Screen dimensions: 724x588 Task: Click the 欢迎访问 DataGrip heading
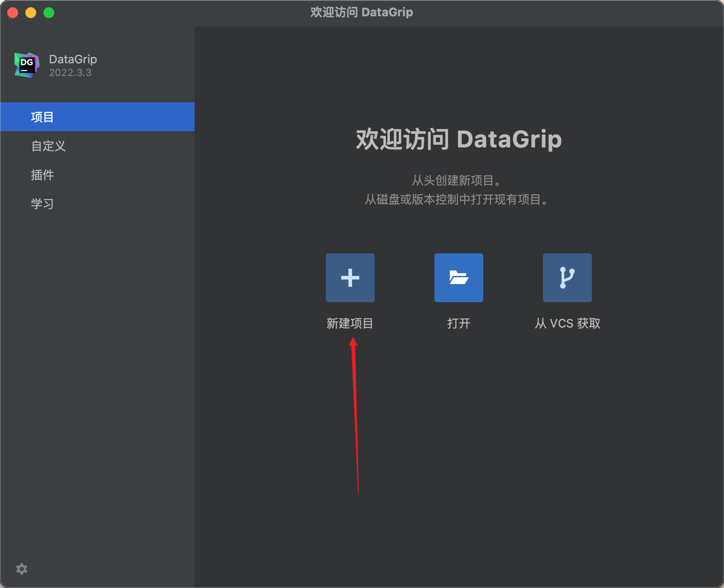point(459,139)
